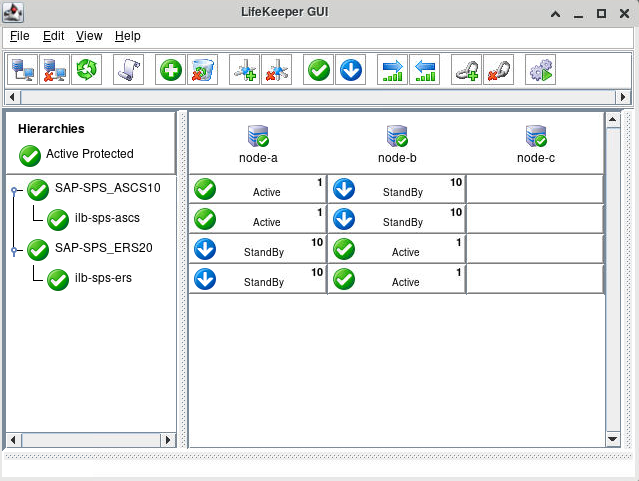The width and height of the screenshot is (639, 481).
Task: Select the node-c server icon
Action: (536, 136)
